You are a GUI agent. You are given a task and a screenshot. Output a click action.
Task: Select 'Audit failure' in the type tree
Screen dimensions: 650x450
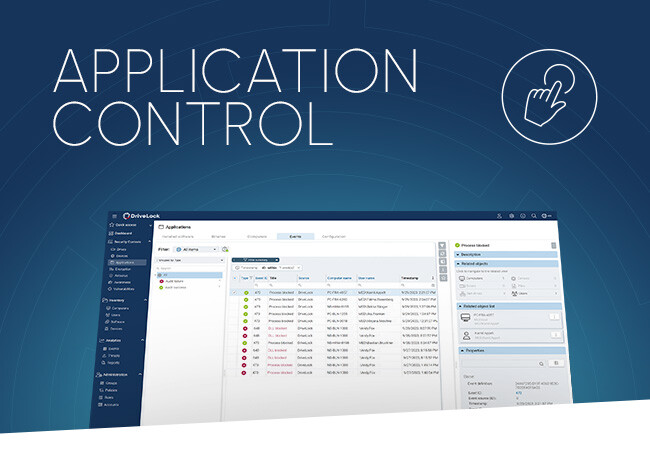(174, 281)
